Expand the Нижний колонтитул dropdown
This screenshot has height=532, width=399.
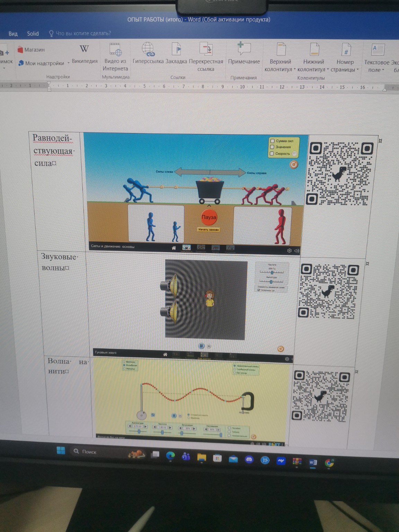click(x=313, y=65)
